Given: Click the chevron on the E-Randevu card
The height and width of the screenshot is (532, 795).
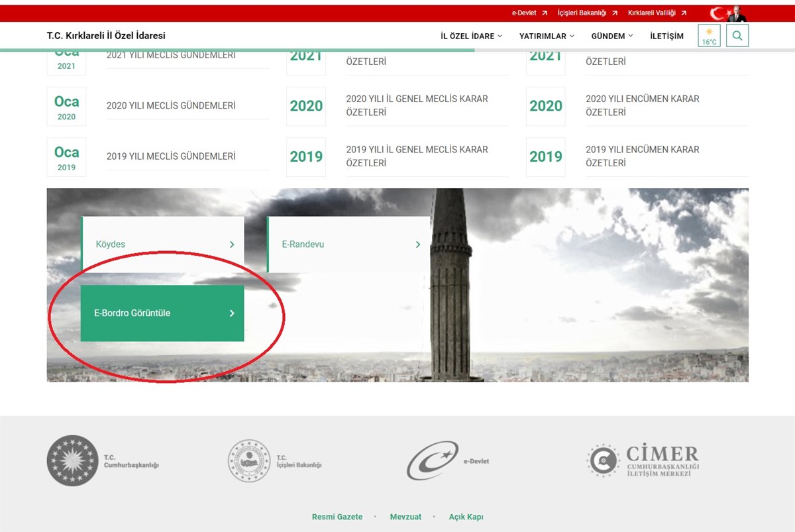Looking at the screenshot, I should tap(418, 244).
